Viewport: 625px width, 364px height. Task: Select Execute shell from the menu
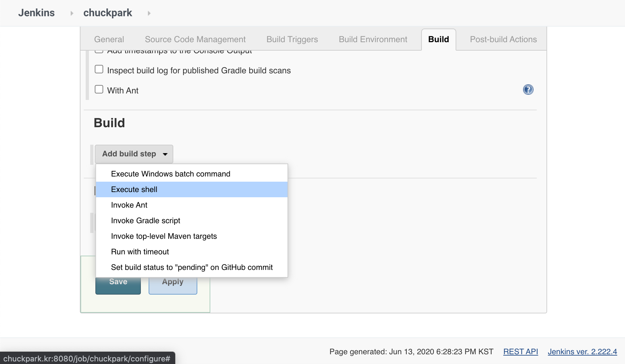(134, 189)
